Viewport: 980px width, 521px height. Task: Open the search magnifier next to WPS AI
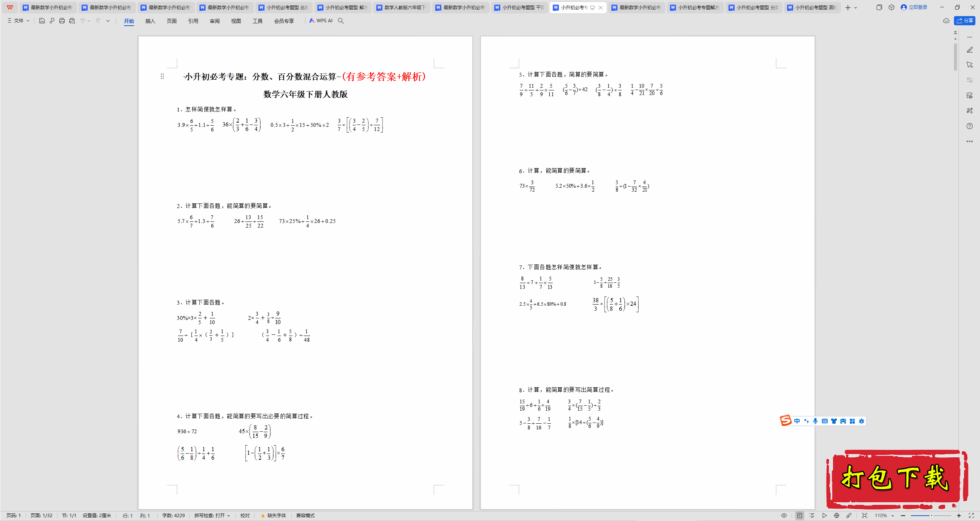[x=341, y=21]
